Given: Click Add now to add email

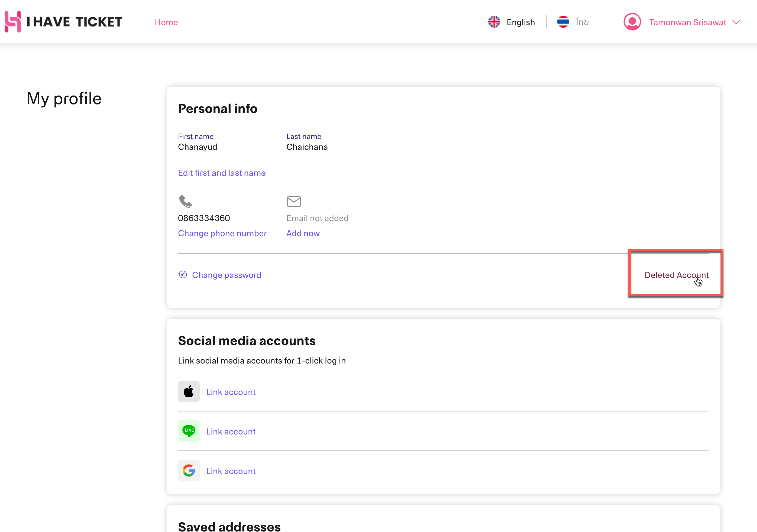Looking at the screenshot, I should [x=303, y=233].
